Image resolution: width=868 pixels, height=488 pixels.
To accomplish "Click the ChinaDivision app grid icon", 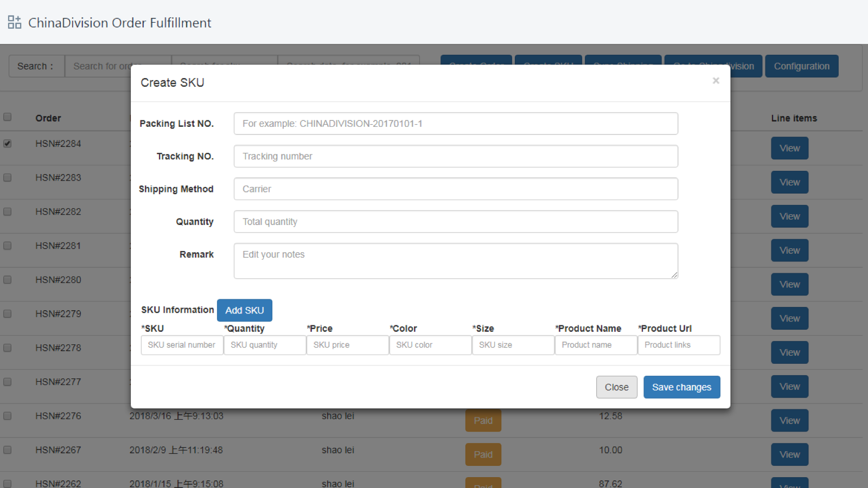I will click(x=15, y=22).
